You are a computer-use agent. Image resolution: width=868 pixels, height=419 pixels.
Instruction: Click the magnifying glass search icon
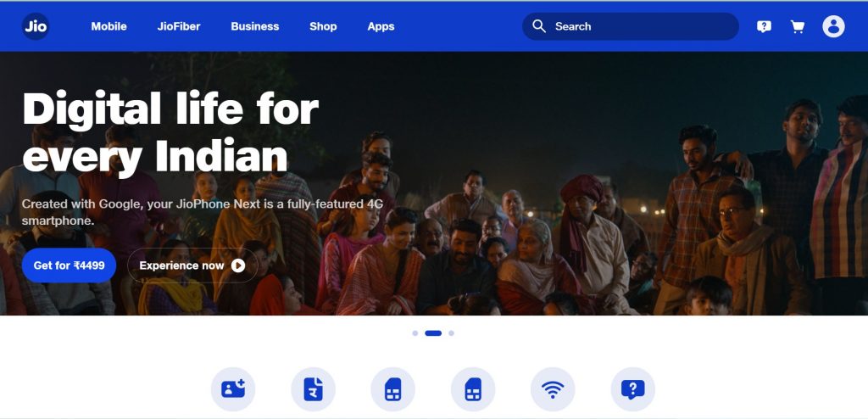point(538,26)
